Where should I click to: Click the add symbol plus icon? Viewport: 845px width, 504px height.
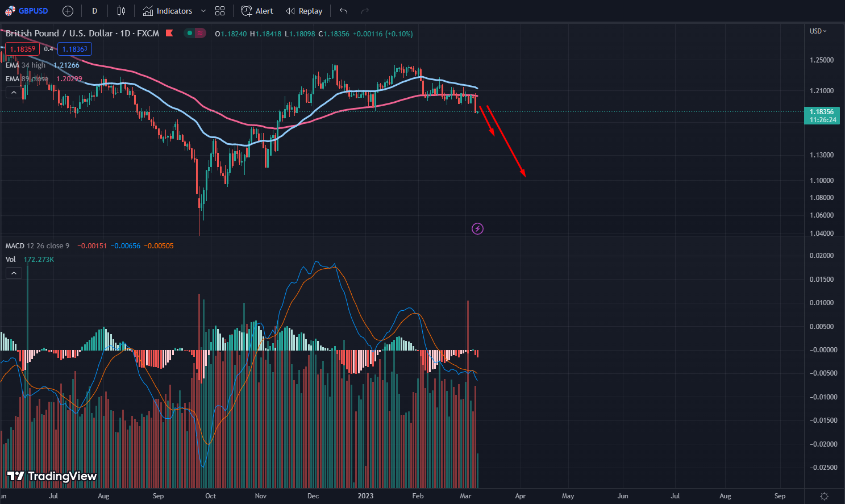click(68, 11)
